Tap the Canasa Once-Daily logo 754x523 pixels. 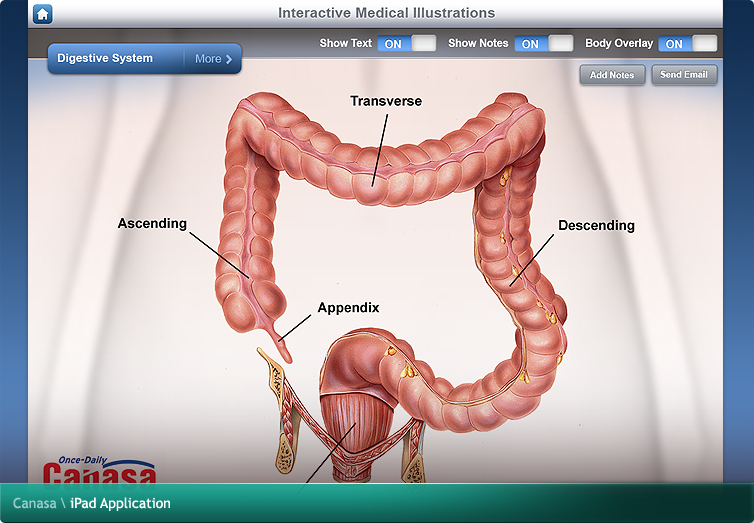[x=98, y=470]
